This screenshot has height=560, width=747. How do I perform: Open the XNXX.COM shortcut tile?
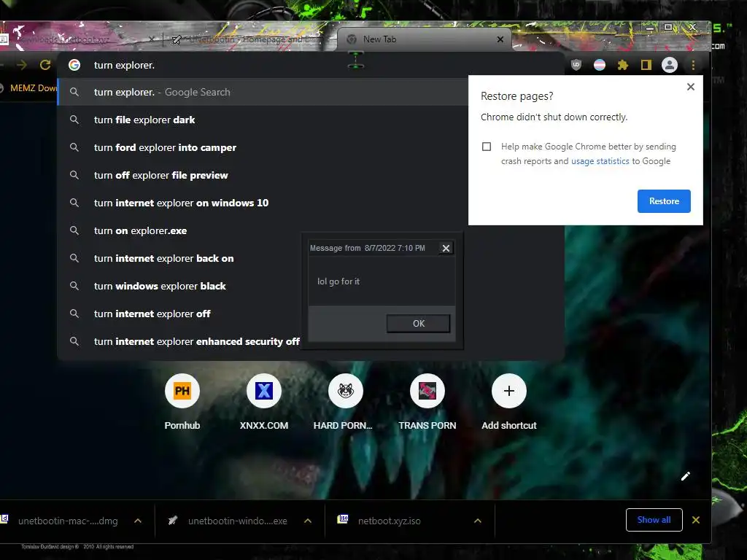(264, 402)
